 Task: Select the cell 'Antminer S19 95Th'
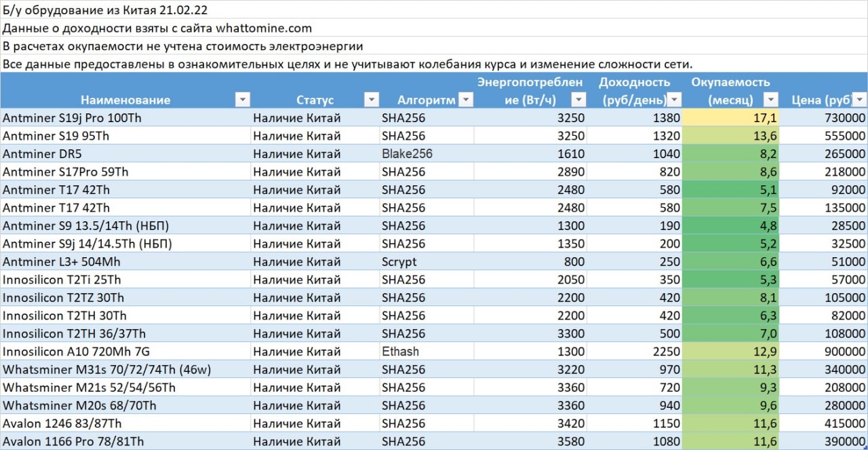pyautogui.click(x=125, y=136)
